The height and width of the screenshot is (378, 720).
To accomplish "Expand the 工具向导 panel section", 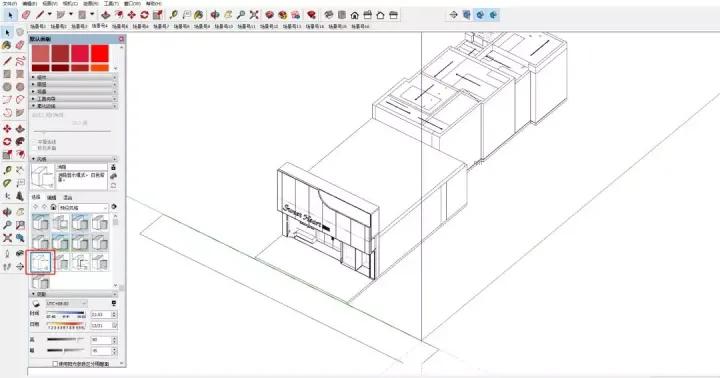I will click(73, 99).
